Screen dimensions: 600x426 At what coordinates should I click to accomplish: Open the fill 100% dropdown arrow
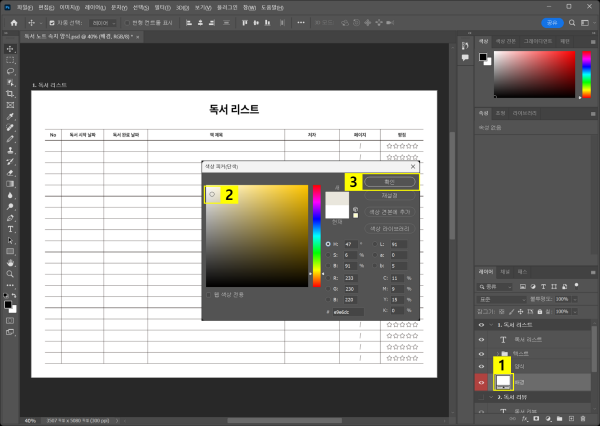point(575,312)
